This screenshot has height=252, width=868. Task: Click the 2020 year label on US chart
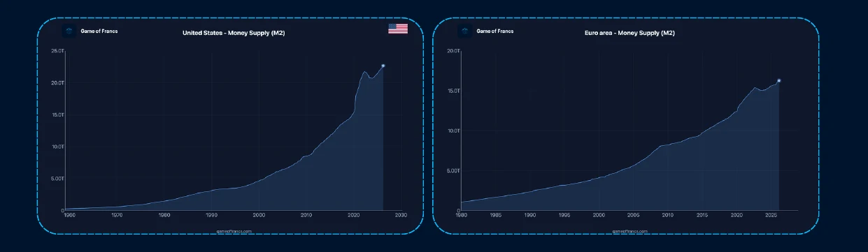353,216
